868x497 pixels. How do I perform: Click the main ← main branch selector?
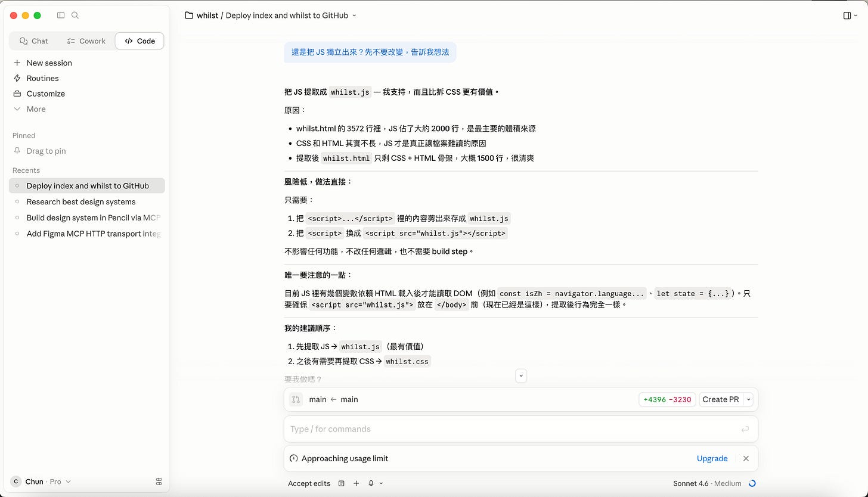[333, 399]
